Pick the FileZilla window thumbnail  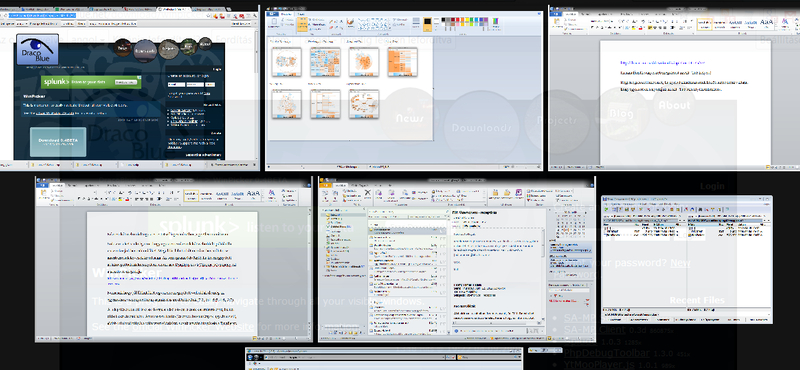[x=687, y=259]
